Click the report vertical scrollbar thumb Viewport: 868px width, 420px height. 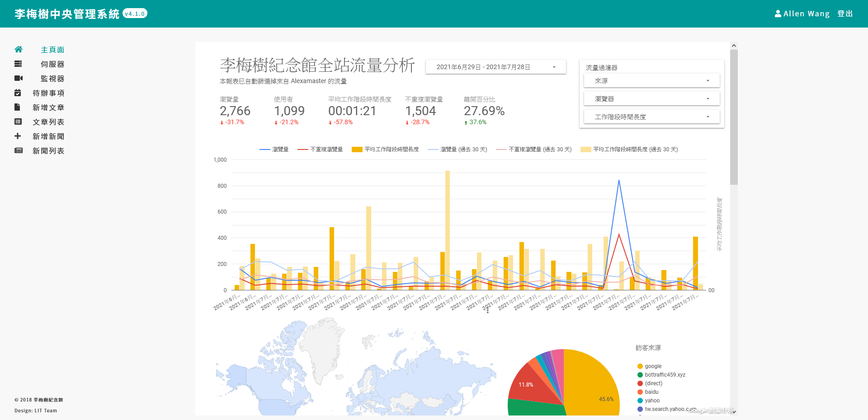coord(734,117)
